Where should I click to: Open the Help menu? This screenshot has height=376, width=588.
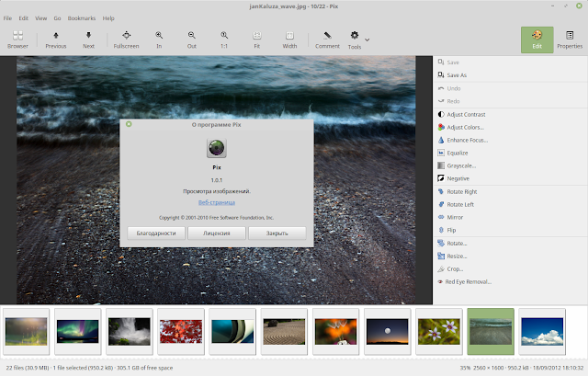click(x=108, y=18)
